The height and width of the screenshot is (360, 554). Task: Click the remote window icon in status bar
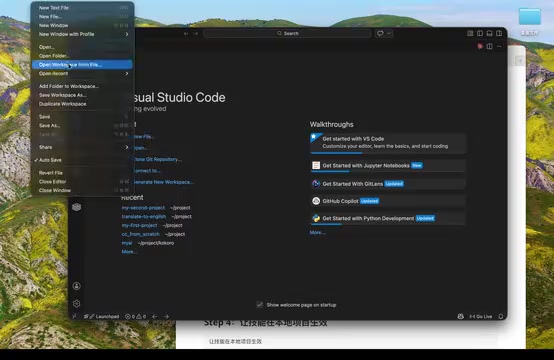74,317
